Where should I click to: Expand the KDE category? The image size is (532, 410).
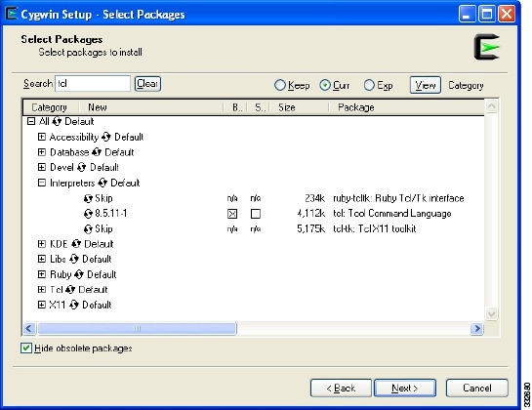click(x=41, y=244)
